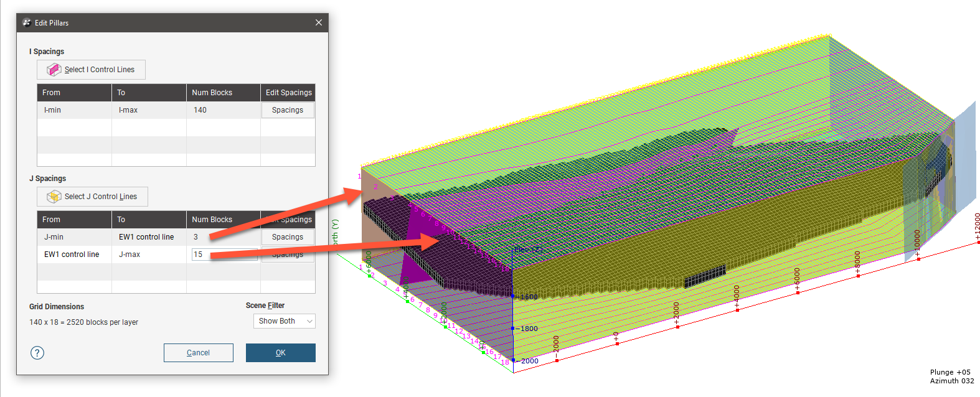Open Spacings for J-min to EW1 row
Screen dimensions: 980x397
[287, 237]
